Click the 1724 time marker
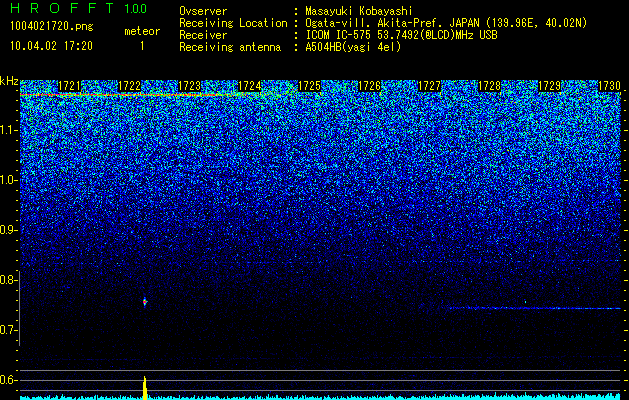 click(x=250, y=86)
